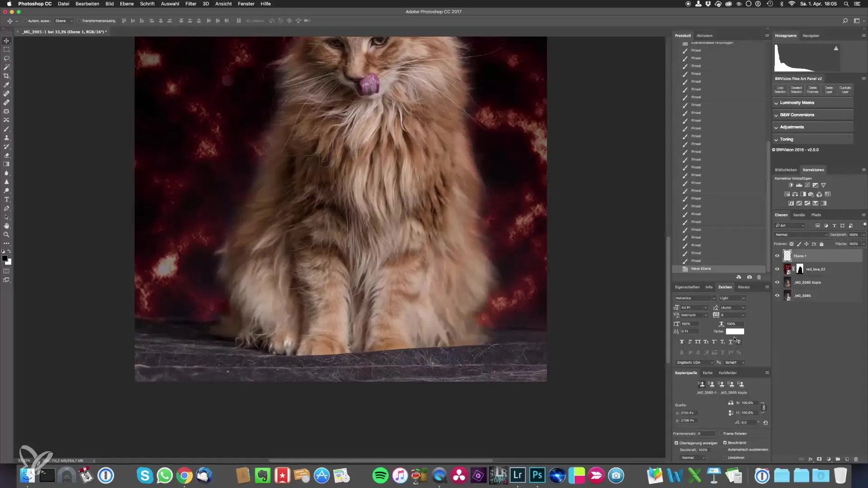This screenshot has height=488, width=868.
Task: Select the _MG_3985 Kopie layer thumbnail
Action: pos(787,282)
